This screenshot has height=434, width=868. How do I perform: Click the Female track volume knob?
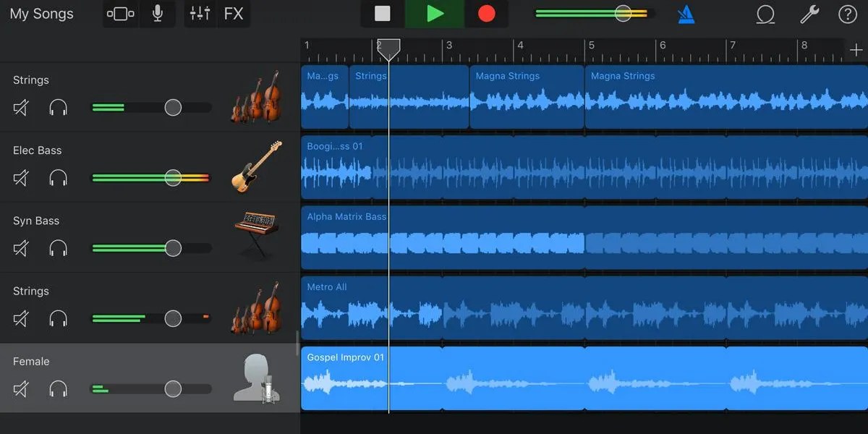[x=173, y=389]
